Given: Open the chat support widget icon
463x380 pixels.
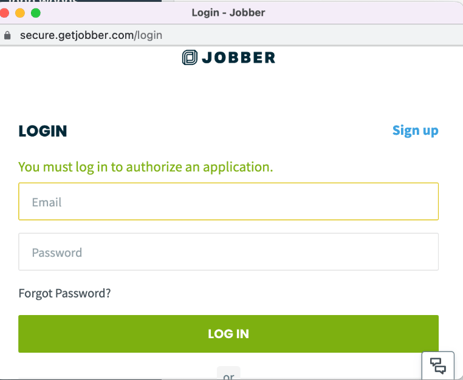Looking at the screenshot, I should (x=438, y=365).
